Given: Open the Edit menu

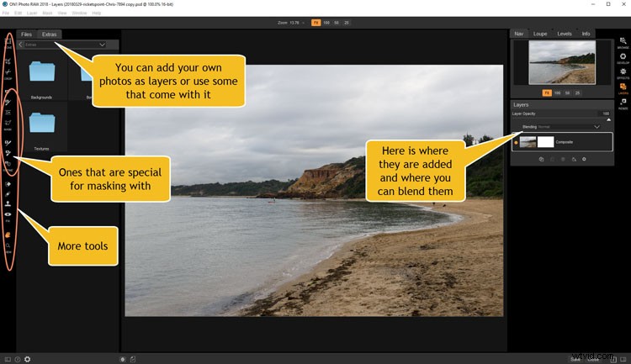Looking at the screenshot, I should pos(19,13).
